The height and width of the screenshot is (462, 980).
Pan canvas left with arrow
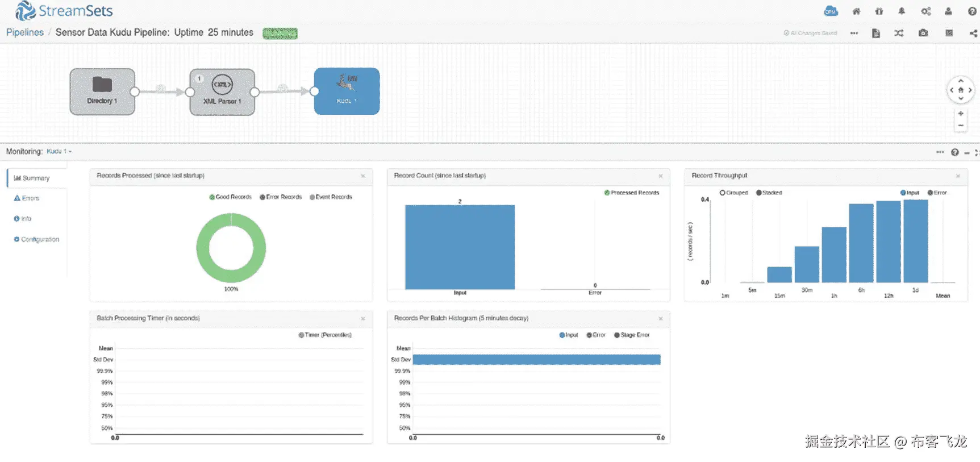point(952,90)
